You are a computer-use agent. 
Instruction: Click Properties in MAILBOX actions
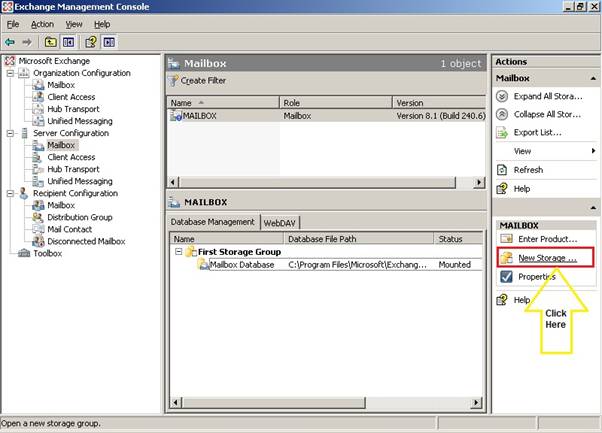point(537,276)
